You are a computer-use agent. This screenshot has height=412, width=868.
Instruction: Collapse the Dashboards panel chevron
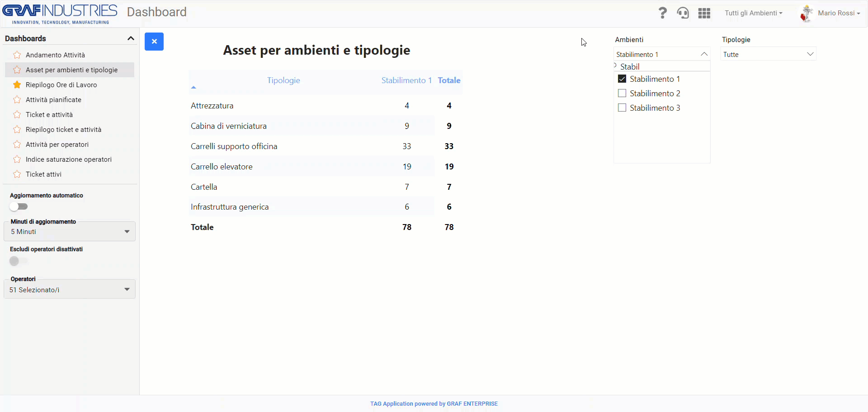[131, 38]
